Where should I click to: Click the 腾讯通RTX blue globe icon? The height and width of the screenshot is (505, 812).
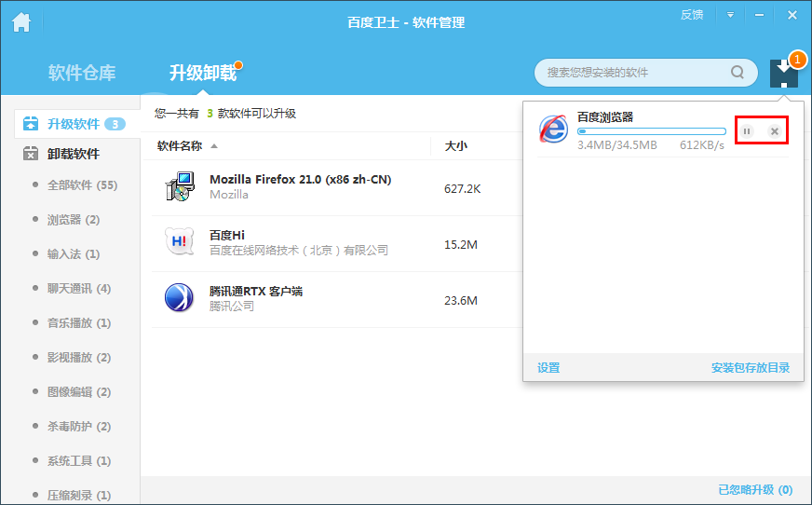pos(179,297)
